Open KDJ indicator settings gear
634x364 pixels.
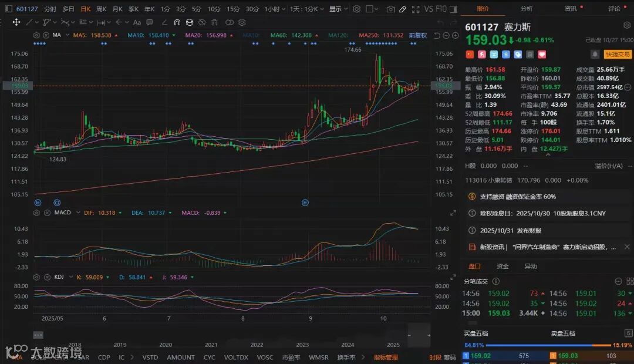pyautogui.click(x=36, y=277)
